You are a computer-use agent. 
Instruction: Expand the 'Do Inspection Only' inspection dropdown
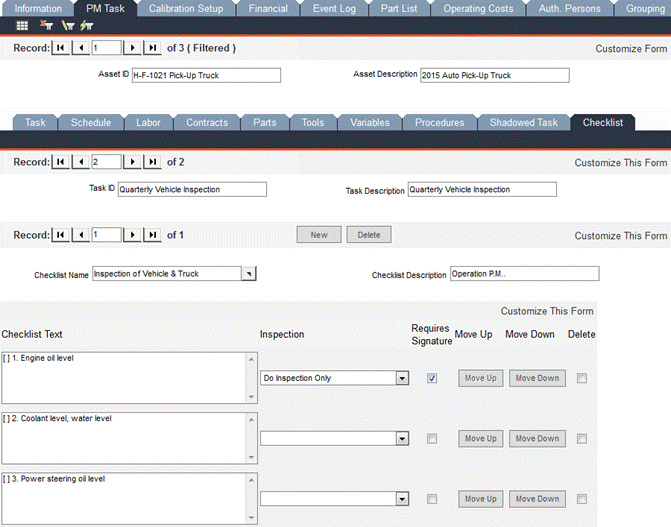(402, 379)
